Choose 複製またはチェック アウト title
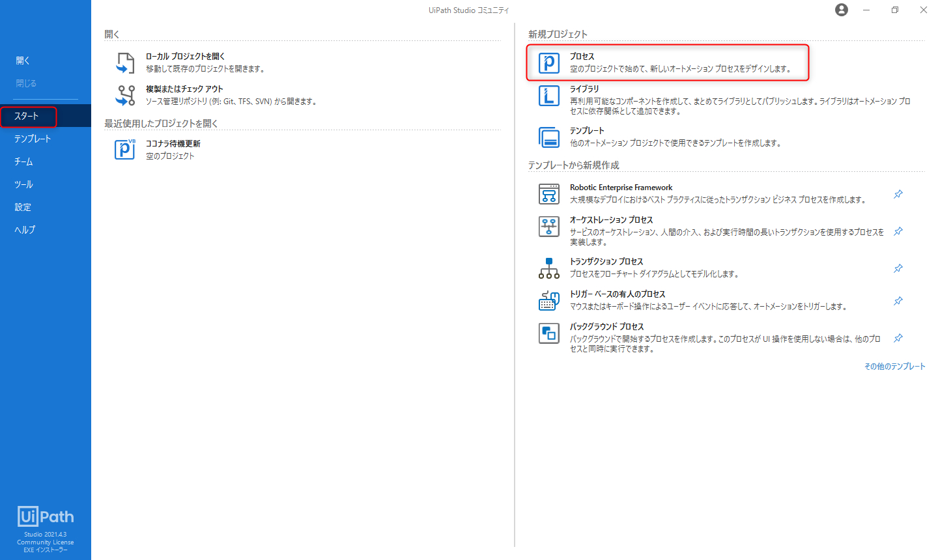 pos(184,89)
